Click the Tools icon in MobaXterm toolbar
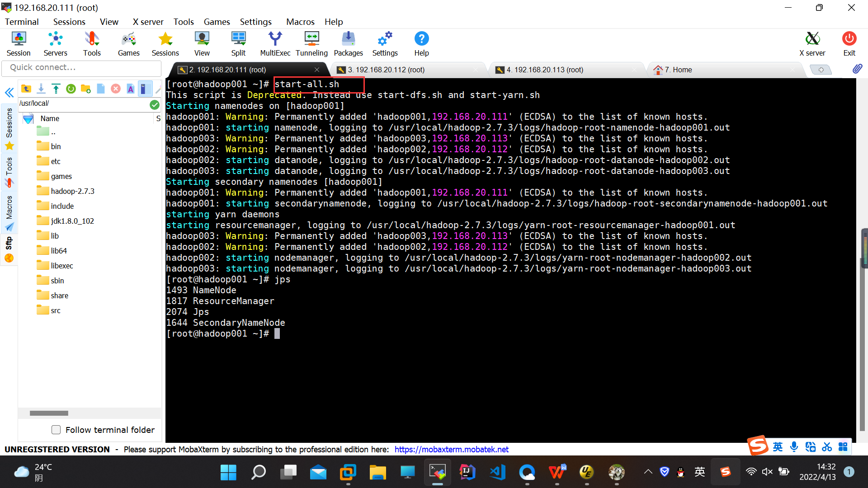This screenshot has height=488, width=868. (91, 43)
